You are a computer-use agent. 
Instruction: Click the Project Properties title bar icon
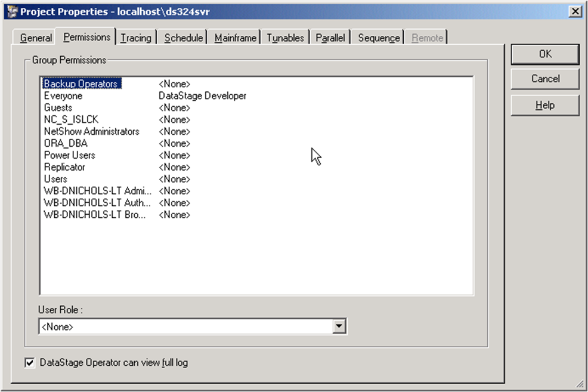coord(11,12)
